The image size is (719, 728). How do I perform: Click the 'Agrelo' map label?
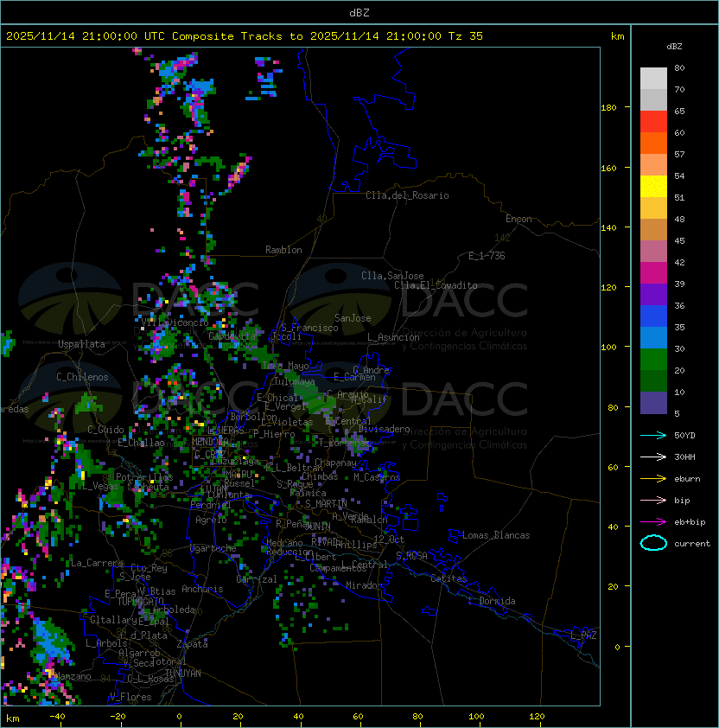point(211,520)
